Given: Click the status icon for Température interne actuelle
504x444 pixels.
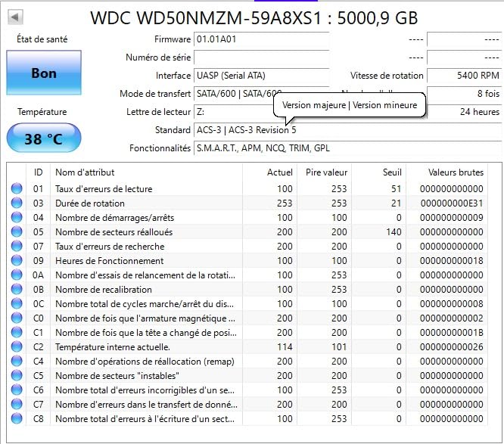Looking at the screenshot, I should [x=17, y=346].
